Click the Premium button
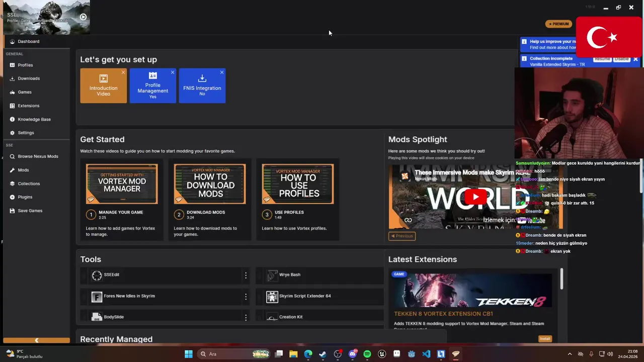Viewport: 644px width, 362px height. (x=558, y=24)
